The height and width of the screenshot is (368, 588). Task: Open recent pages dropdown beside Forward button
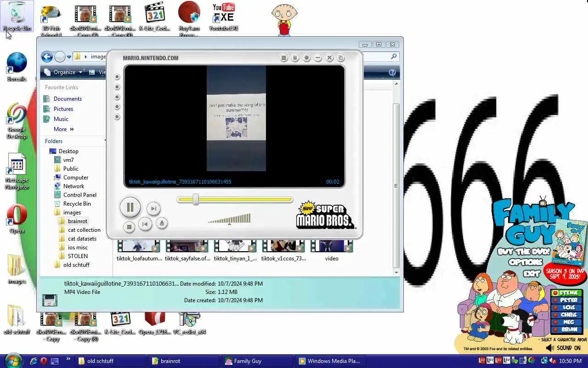69,57
